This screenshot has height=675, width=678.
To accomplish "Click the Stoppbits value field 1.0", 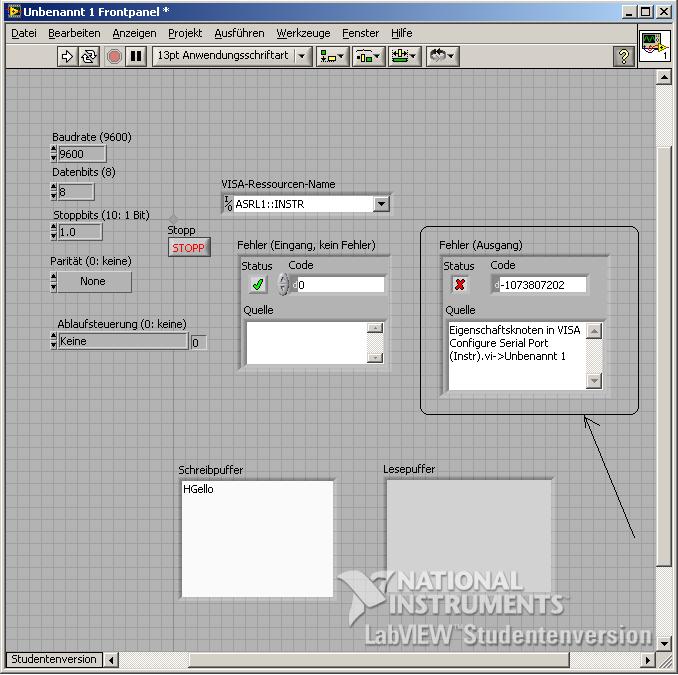I will 80,232.
